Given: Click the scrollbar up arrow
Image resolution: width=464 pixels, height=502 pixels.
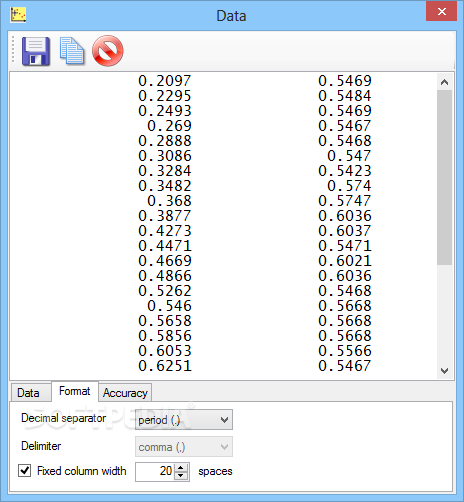Looking at the screenshot, I should pyautogui.click(x=444, y=82).
